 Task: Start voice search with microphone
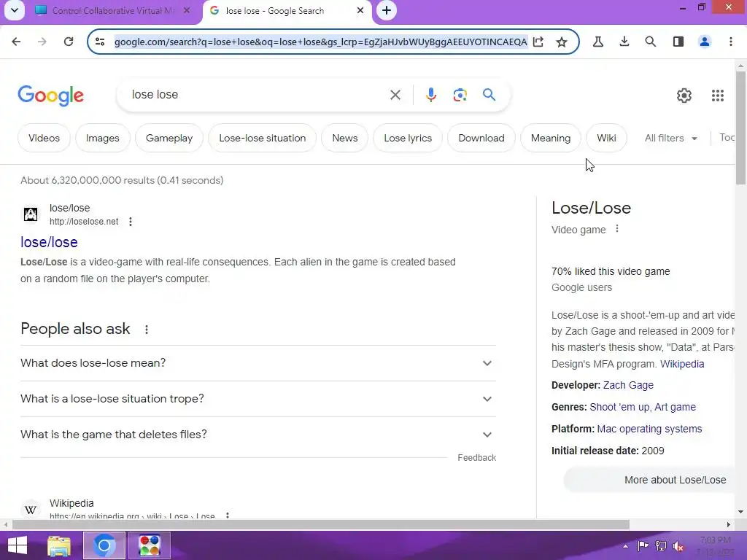430,95
